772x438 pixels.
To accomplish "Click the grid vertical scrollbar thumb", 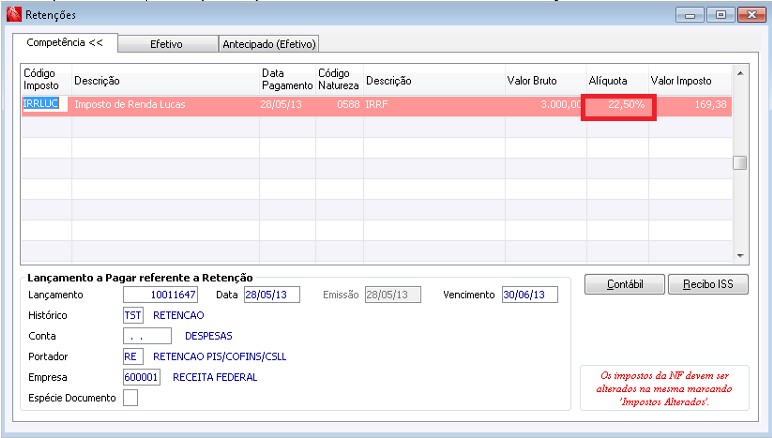I will [x=740, y=163].
